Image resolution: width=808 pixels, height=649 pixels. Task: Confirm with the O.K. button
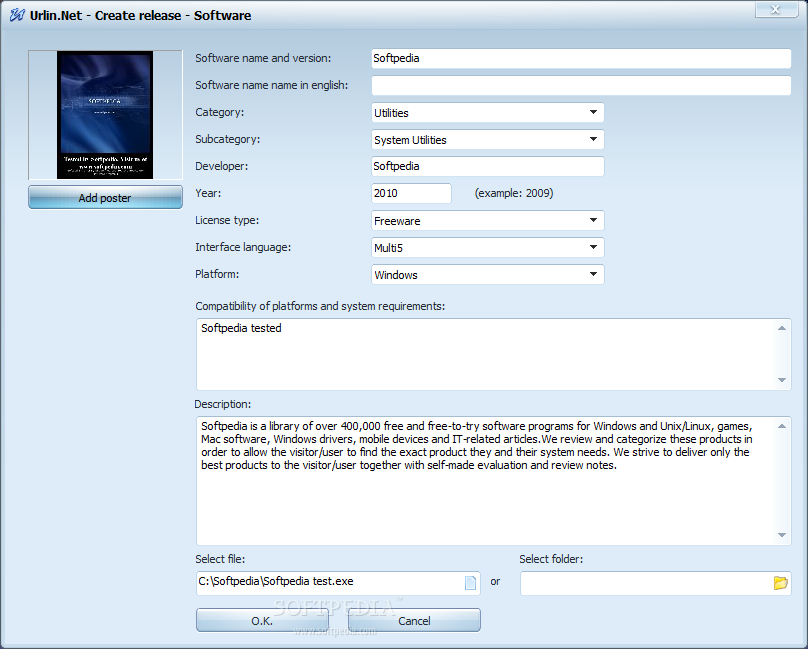[x=262, y=620]
